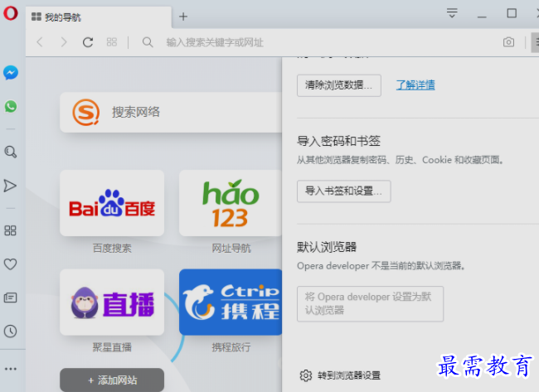Click the 聚星直播 tile label
Screen dimensions: 539x392
tap(112, 347)
